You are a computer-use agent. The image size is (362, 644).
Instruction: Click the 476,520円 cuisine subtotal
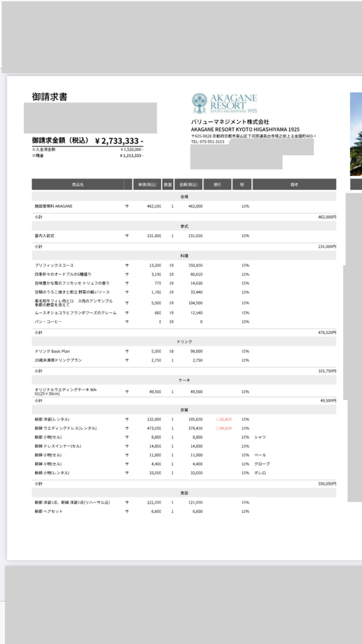(326, 333)
